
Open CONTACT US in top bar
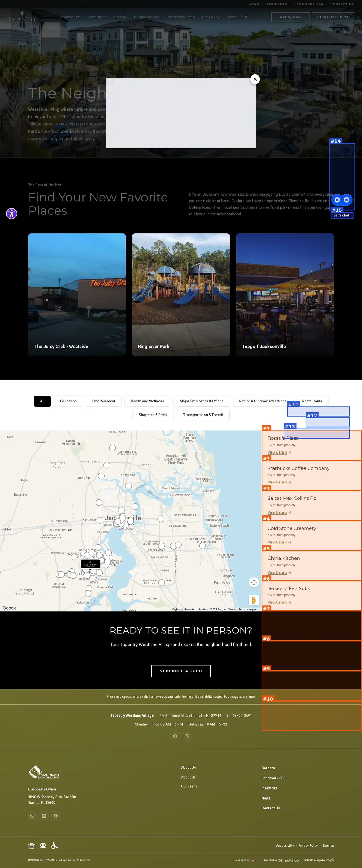click(342, 5)
